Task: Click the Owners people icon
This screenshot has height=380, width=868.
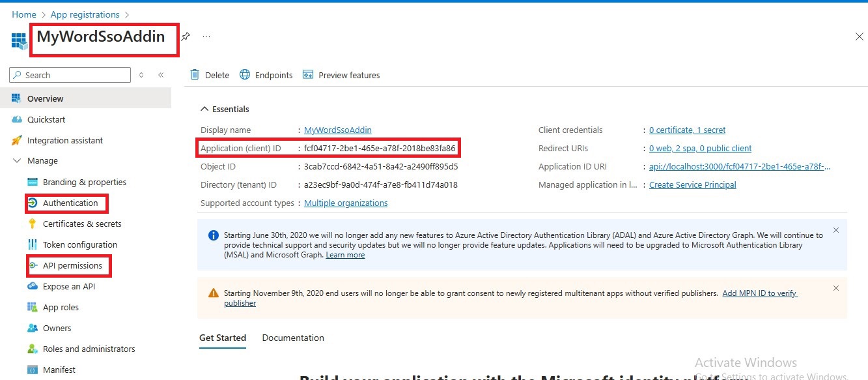Action: (x=32, y=328)
